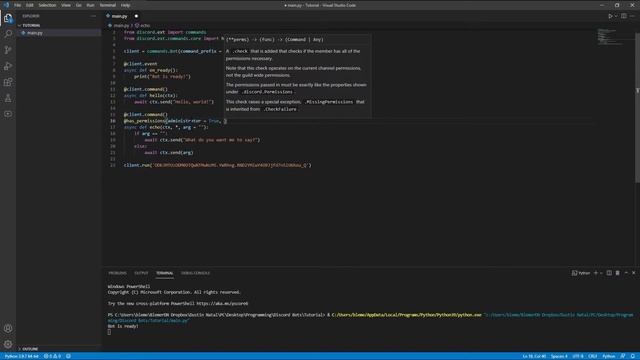The height and width of the screenshot is (360, 640).
Task: Create a new terminal with plus icon
Action: (596, 273)
